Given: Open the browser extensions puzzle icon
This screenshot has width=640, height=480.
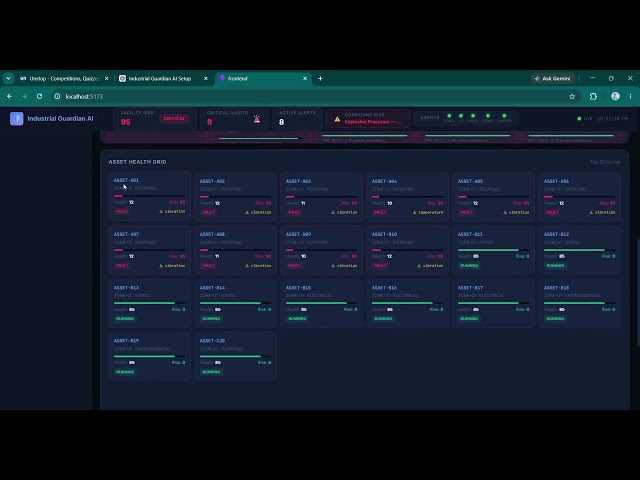Looking at the screenshot, I should click(x=593, y=96).
